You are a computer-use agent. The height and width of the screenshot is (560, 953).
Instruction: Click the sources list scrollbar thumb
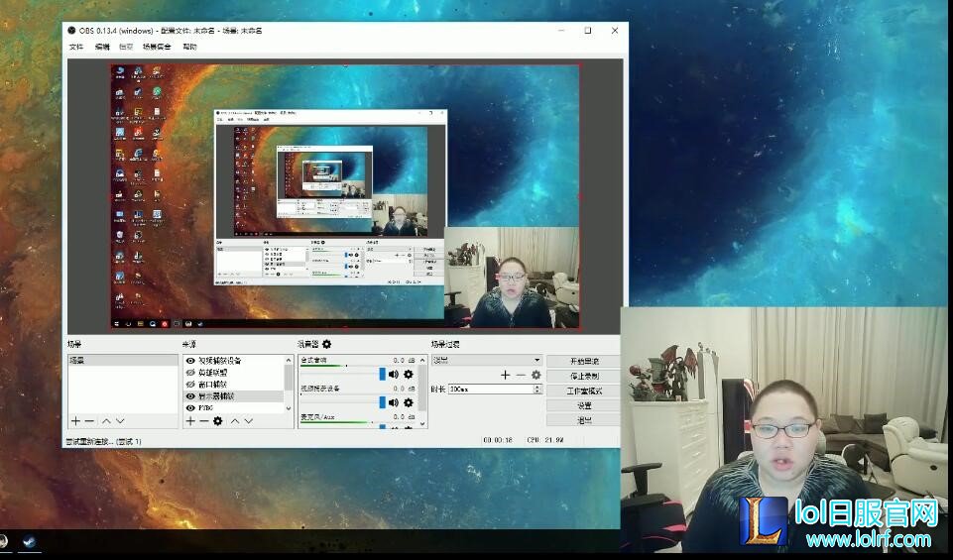289,378
